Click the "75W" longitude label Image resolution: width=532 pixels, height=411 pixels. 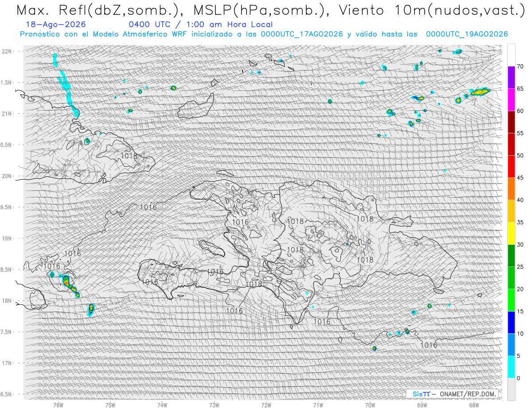110,405
